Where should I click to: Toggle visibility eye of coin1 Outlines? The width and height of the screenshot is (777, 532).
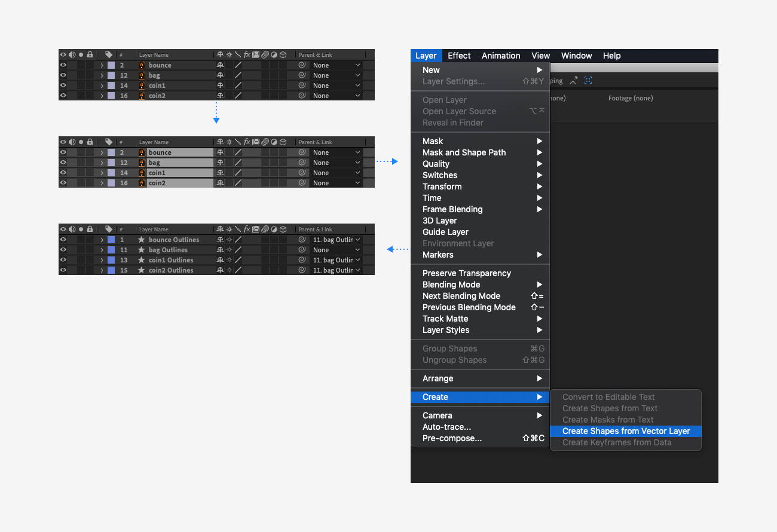tap(63, 260)
